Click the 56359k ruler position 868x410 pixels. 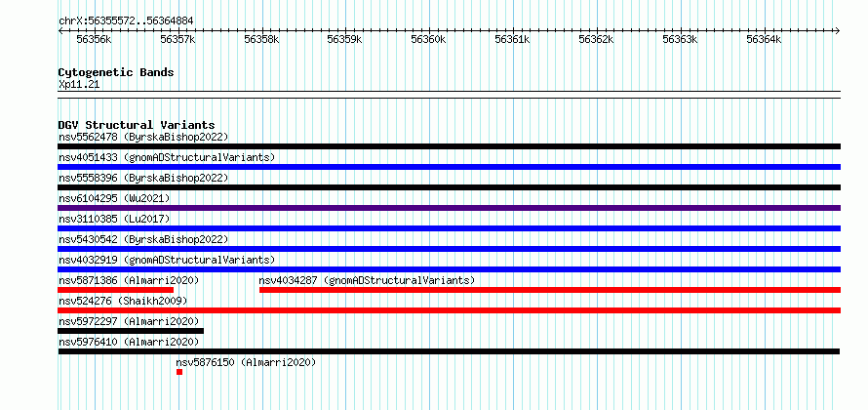345,39
